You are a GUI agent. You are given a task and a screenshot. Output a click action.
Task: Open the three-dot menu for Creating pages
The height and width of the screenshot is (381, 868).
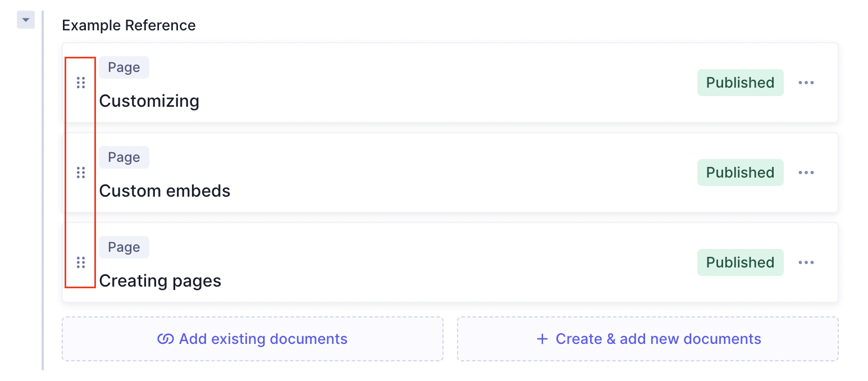pos(806,262)
